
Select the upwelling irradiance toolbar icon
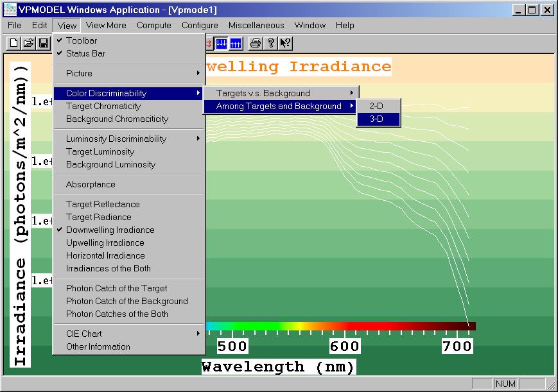coord(235,43)
